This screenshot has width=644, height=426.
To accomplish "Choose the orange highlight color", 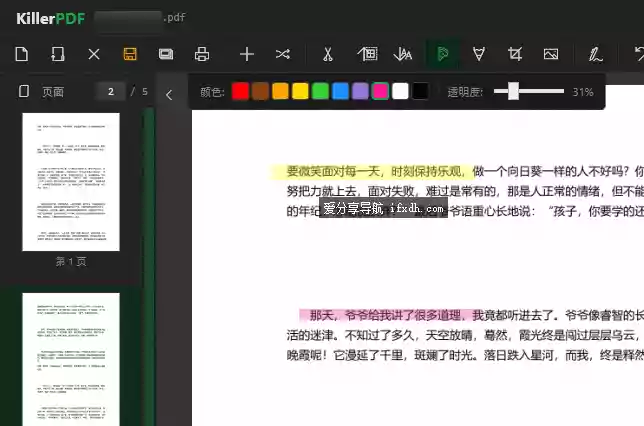I will point(280,91).
